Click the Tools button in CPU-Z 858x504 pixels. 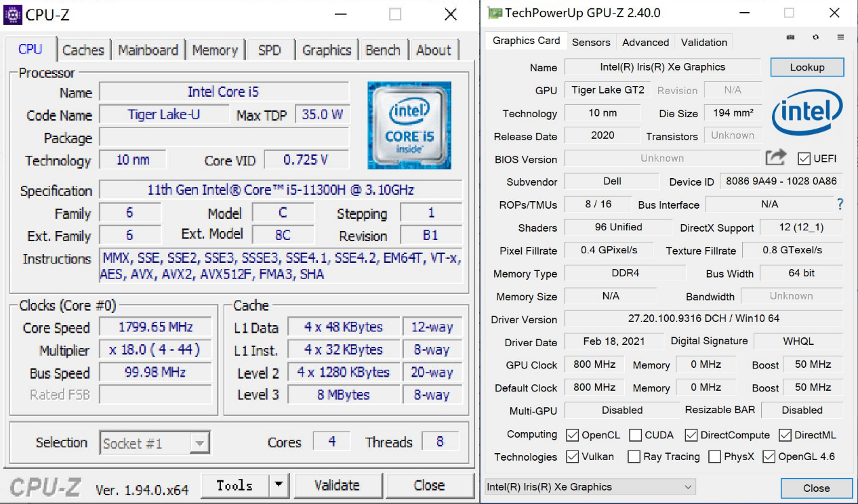pyautogui.click(x=235, y=485)
